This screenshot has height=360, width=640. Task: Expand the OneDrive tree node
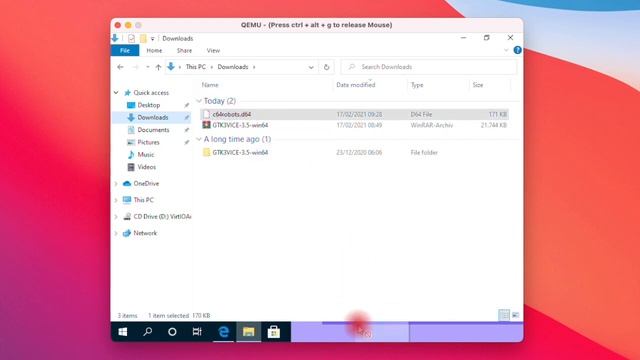(x=116, y=184)
